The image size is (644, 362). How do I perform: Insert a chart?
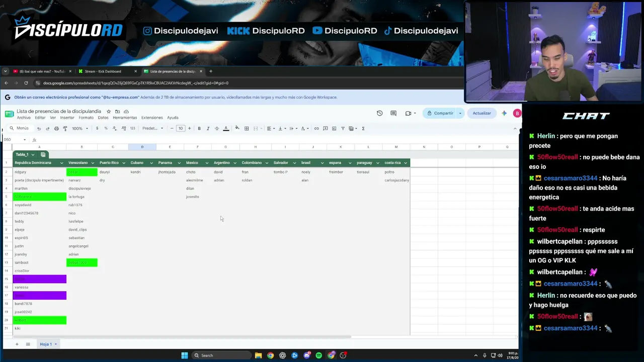coord(334,128)
